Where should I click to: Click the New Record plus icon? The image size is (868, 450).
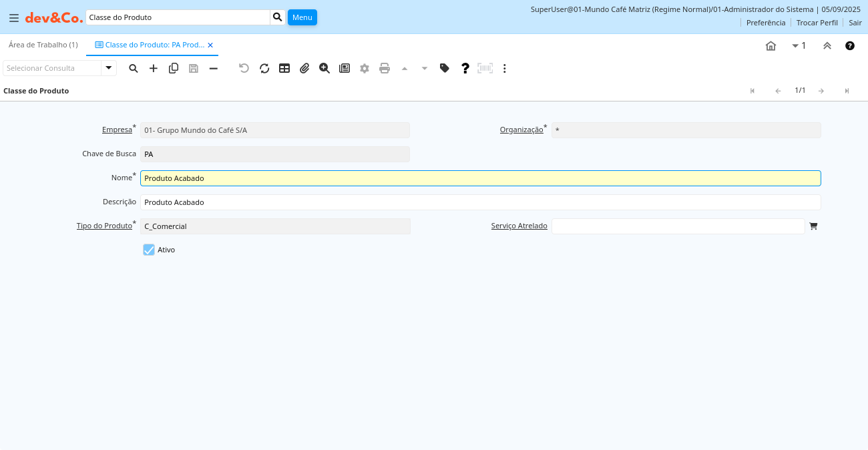click(154, 68)
